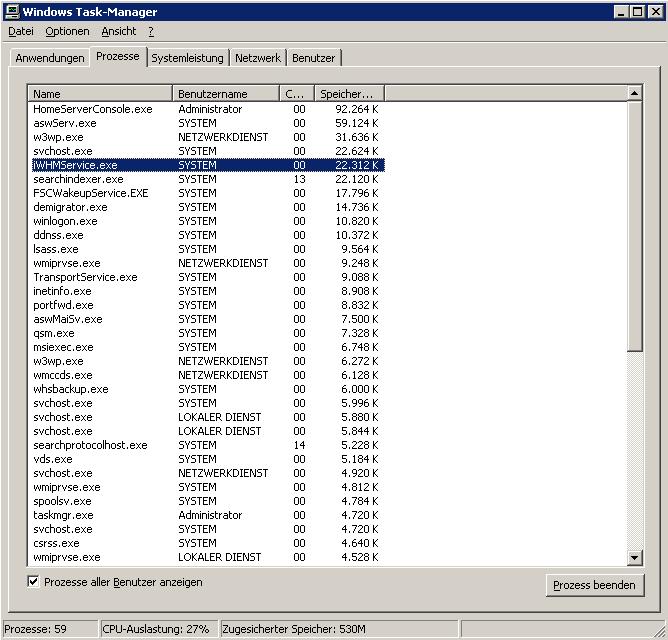Viewport: 668px width, 640px height.
Task: Select the wmiprvse.exe row with 9.248 K
Action: [x=208, y=263]
